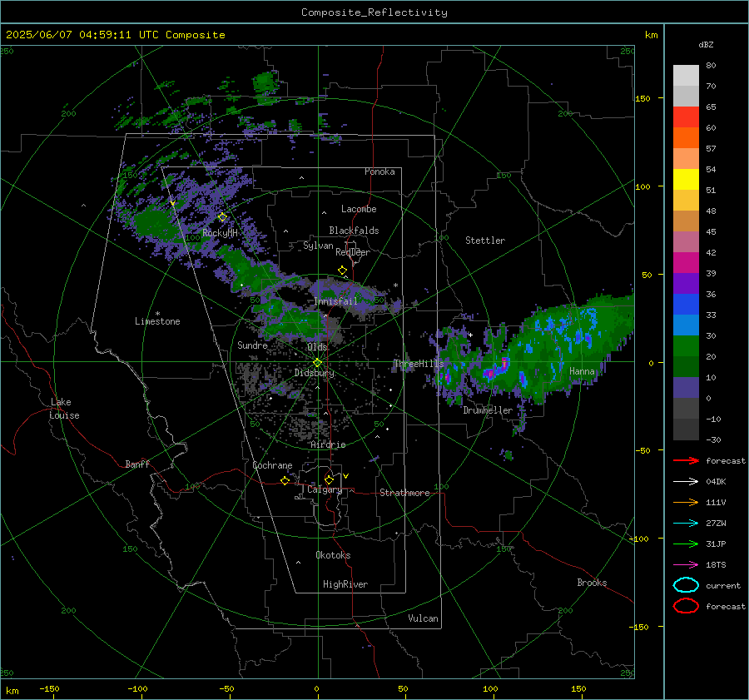Click the 'Ponoka' city label
The width and height of the screenshot is (749, 700).
(x=379, y=171)
